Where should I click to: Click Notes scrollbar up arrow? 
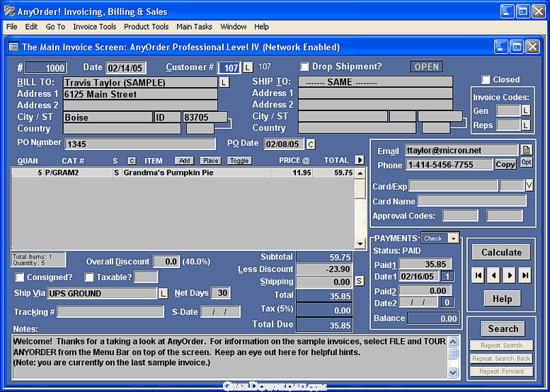[453, 342]
